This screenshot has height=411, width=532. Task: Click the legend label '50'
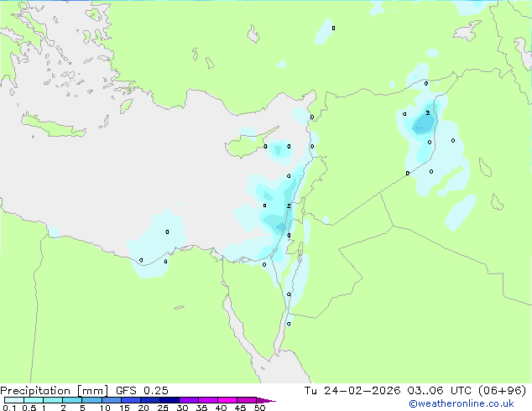point(260,408)
